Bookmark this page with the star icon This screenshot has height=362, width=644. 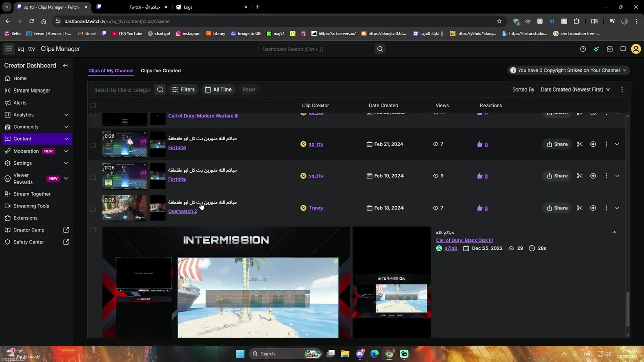click(499, 21)
